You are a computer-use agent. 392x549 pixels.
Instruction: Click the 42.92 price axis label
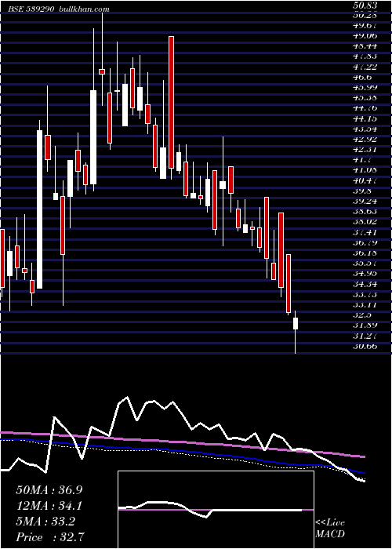tap(365, 139)
